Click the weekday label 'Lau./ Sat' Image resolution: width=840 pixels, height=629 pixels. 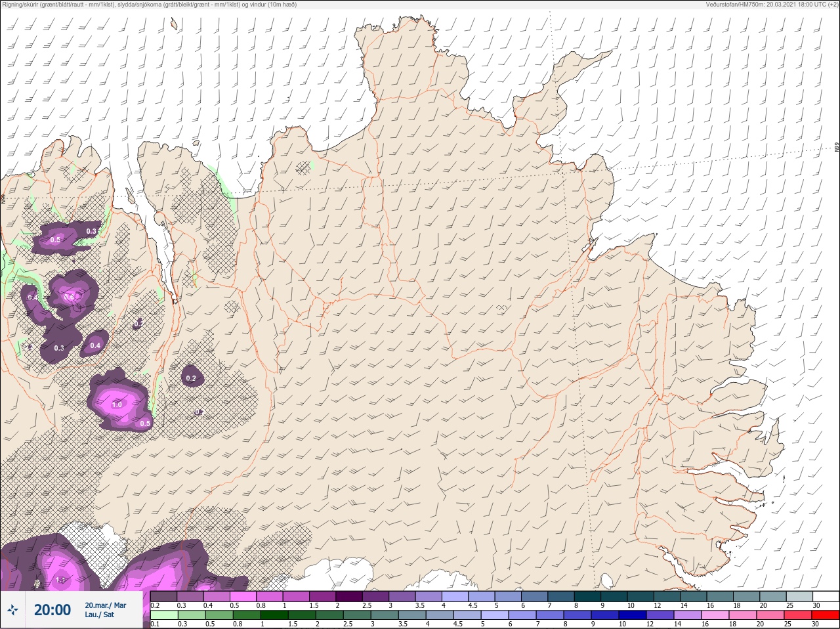tap(100, 615)
